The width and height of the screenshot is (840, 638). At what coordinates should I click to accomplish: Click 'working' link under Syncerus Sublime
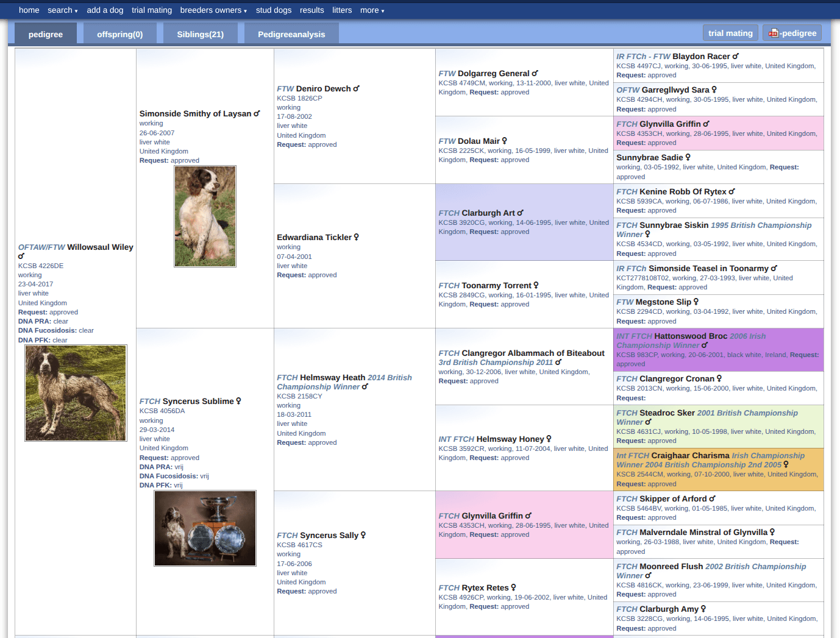point(151,420)
